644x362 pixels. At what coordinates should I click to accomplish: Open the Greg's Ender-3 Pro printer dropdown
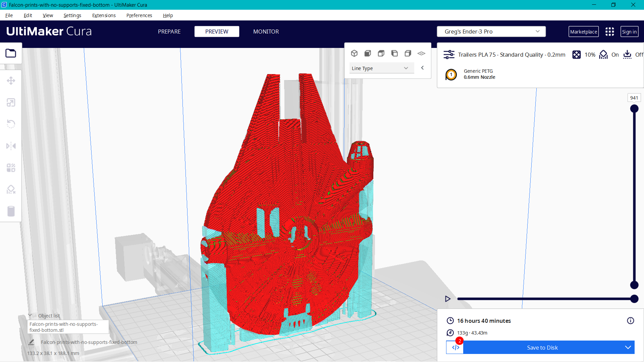click(x=491, y=31)
